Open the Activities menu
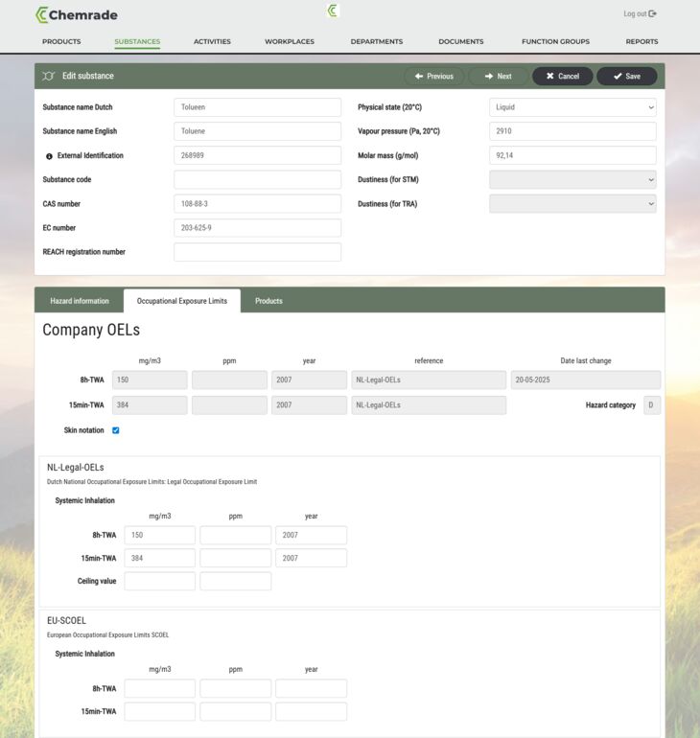This screenshot has height=738, width=700. [212, 41]
